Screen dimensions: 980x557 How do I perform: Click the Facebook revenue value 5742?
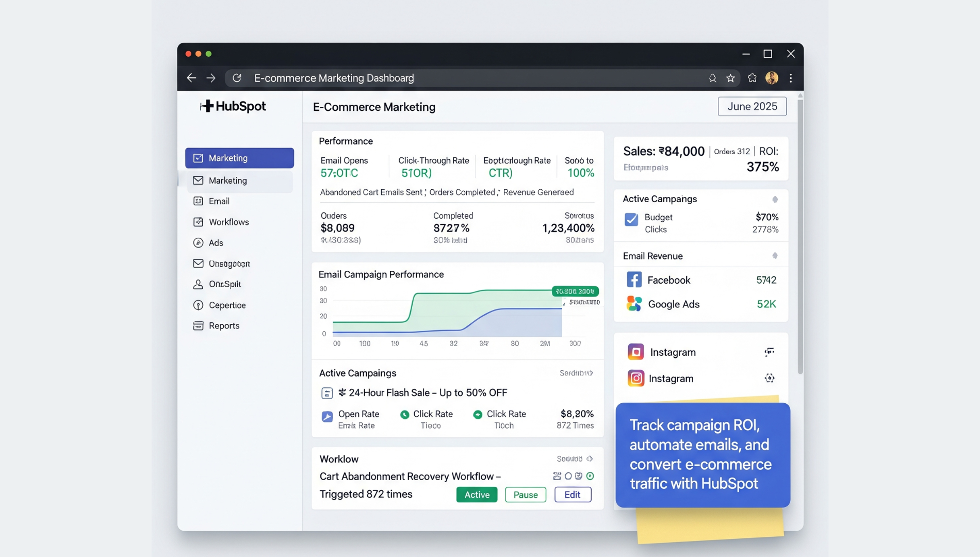coord(766,280)
